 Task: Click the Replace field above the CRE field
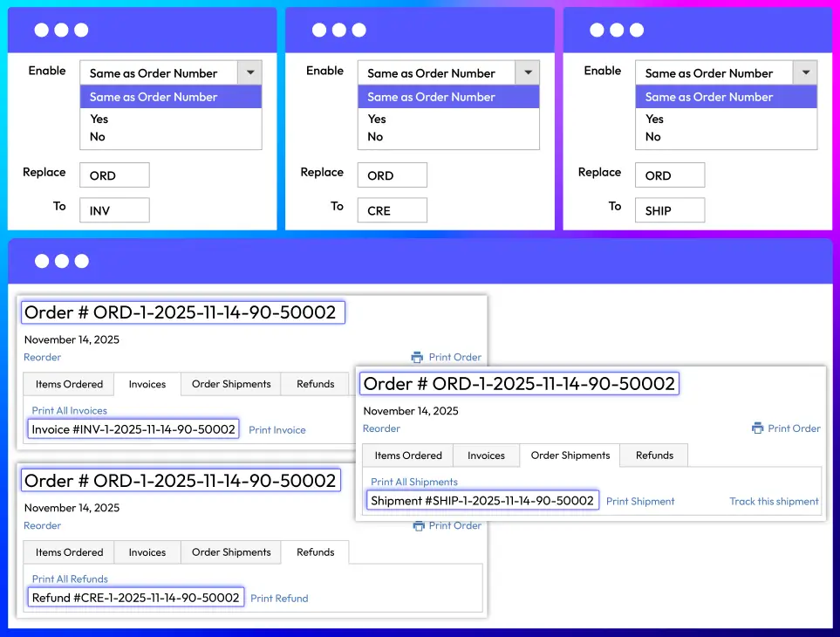click(392, 175)
